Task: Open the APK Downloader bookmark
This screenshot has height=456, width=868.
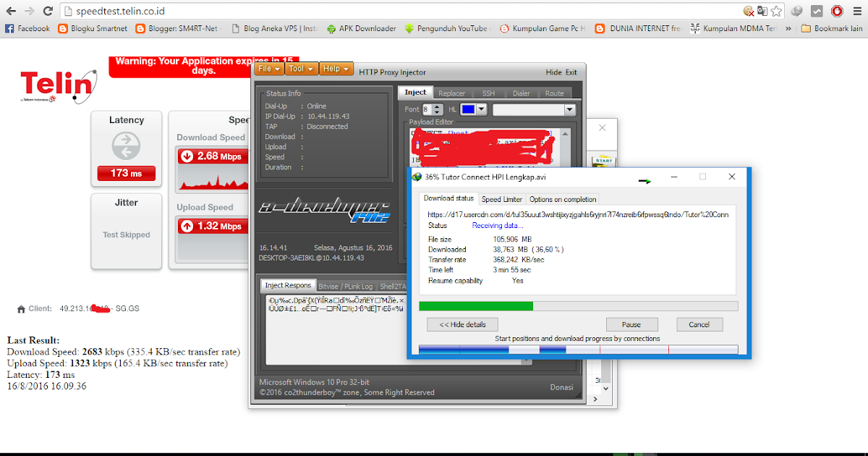Action: coord(361,28)
